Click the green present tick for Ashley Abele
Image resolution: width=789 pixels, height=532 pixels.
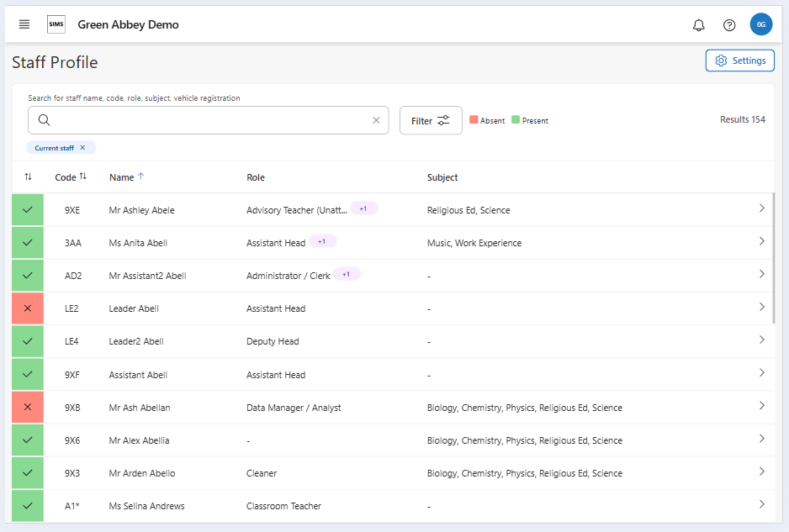coord(28,209)
